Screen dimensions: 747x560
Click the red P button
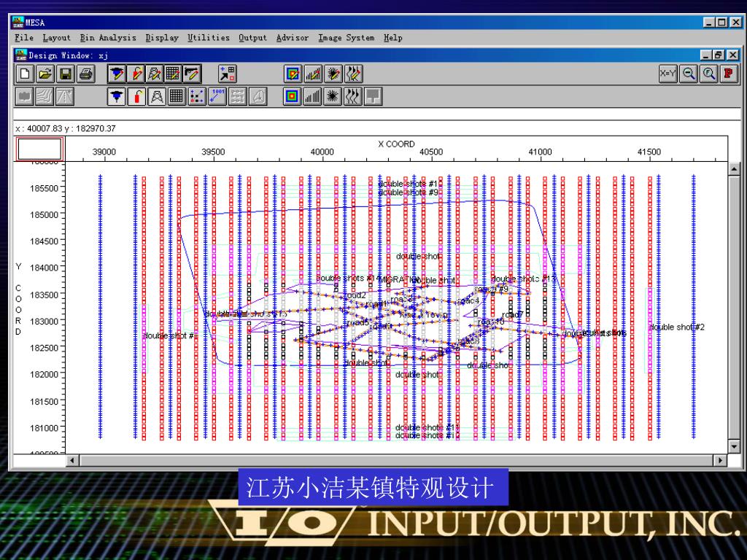[729, 74]
